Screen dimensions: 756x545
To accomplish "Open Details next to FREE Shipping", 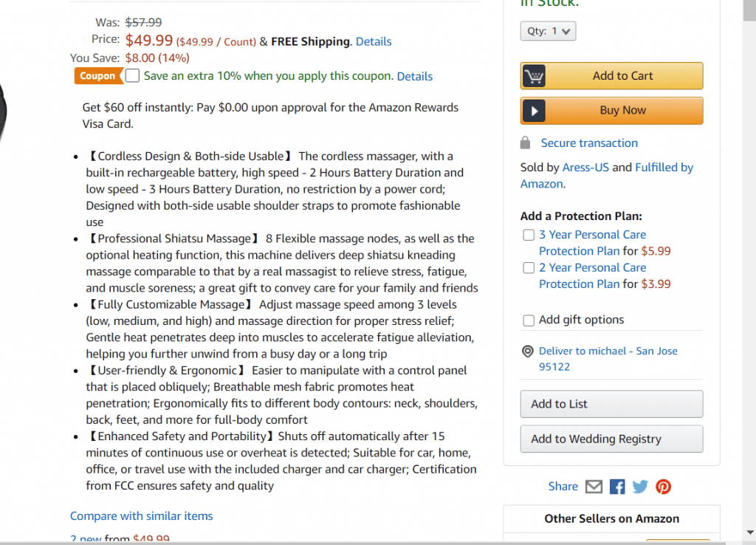I will (x=373, y=41).
